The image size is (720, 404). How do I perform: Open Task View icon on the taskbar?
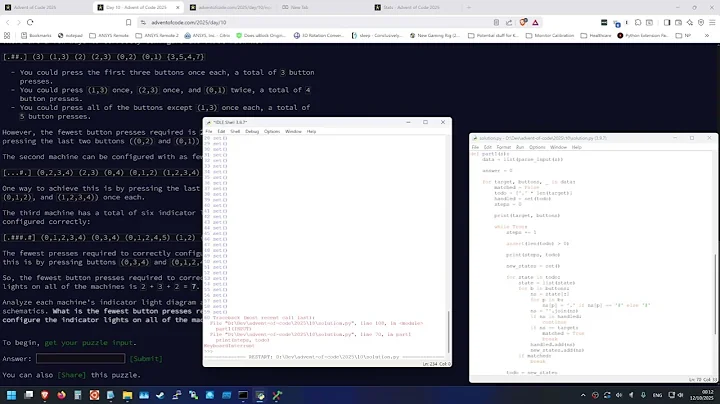pyautogui.click(x=28, y=395)
